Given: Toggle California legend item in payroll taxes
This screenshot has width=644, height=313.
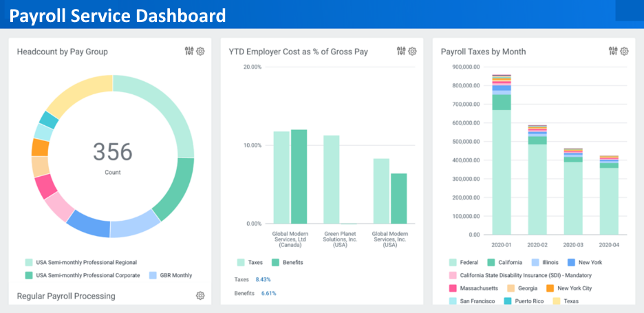Looking at the screenshot, I should tap(504, 262).
